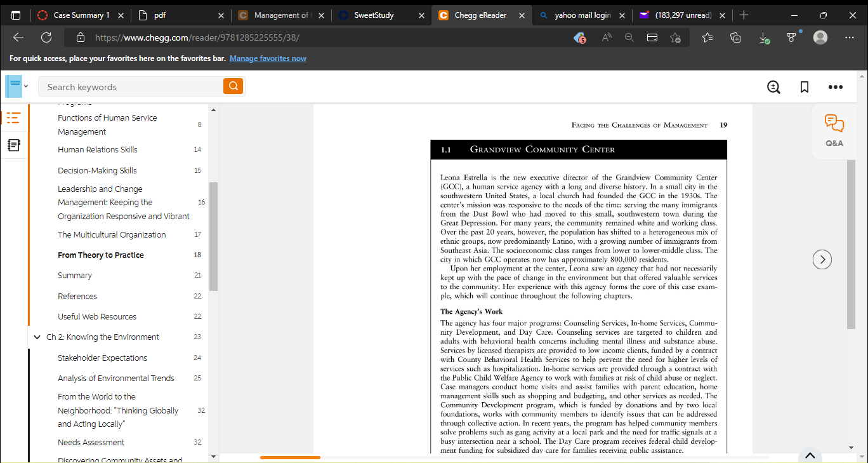Open the wallet card icon in address bar
The width and height of the screenshot is (868, 463).
[652, 37]
